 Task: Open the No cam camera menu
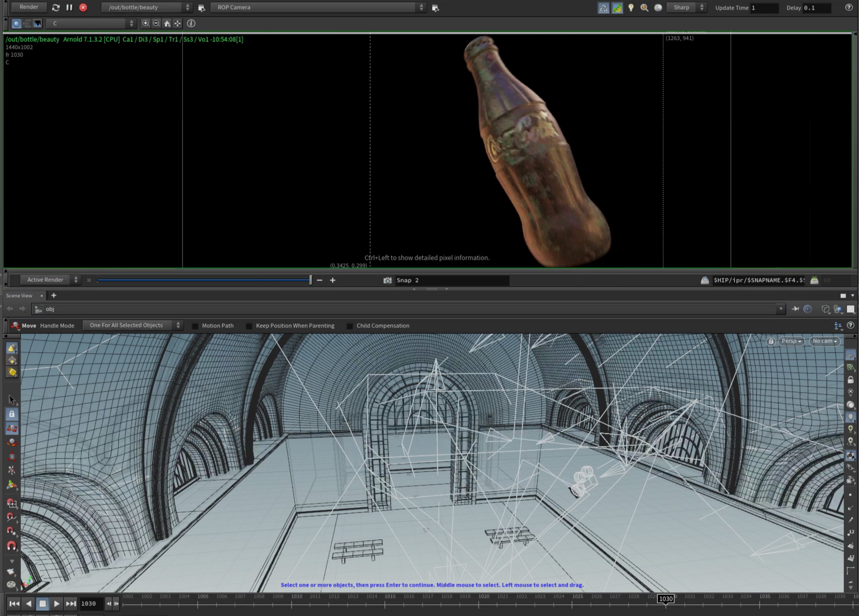point(824,341)
